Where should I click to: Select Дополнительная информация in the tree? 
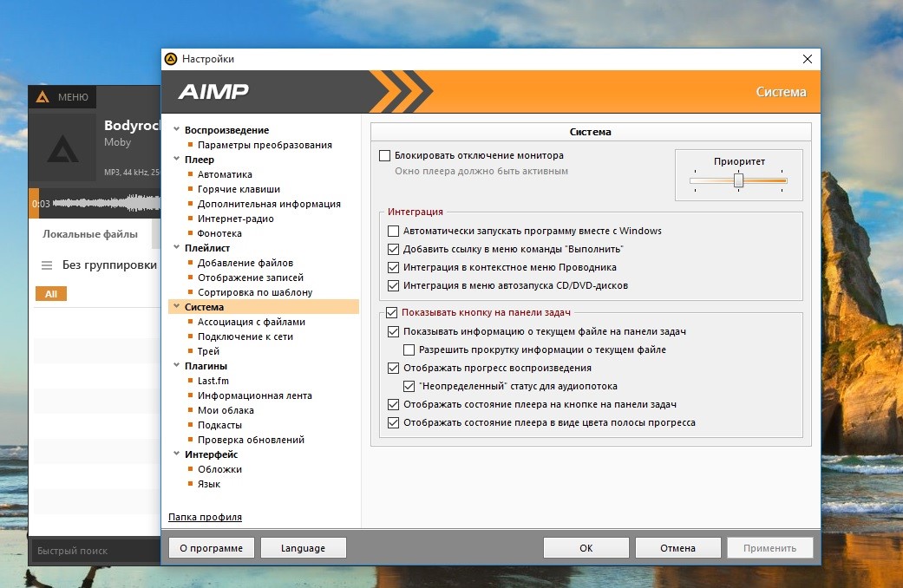[x=269, y=204]
